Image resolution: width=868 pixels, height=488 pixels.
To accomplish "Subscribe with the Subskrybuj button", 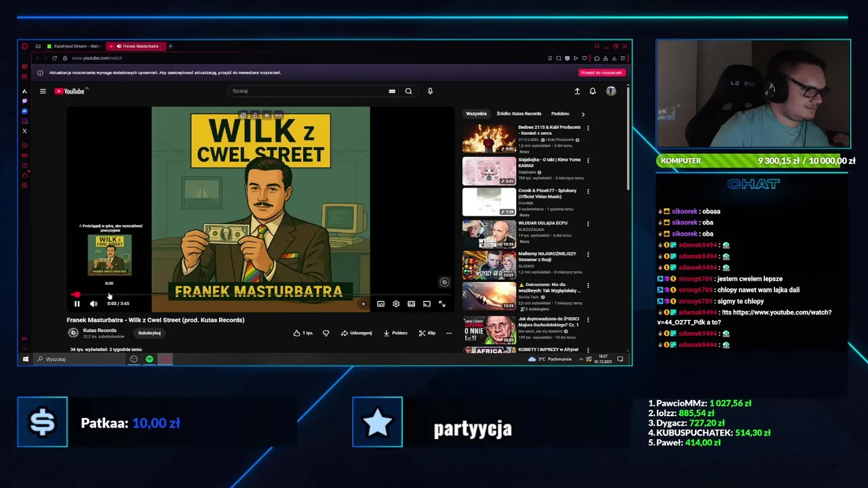I will [x=149, y=333].
